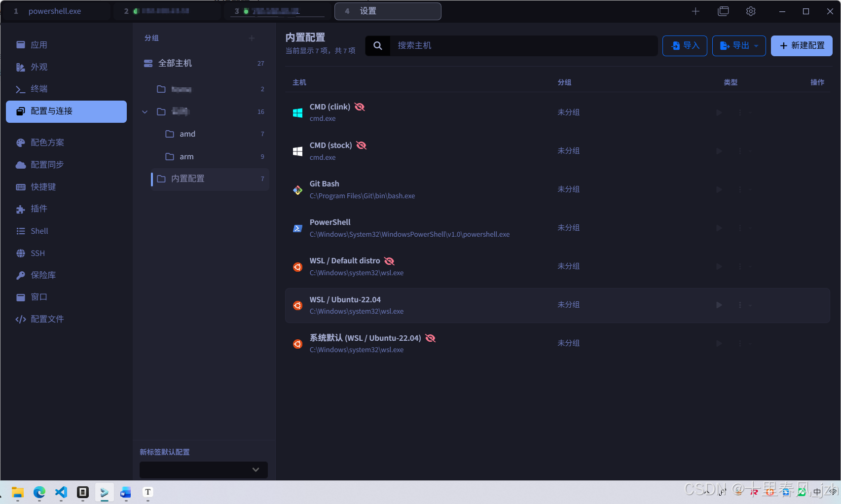Launch WSL / Default distro with play icon
Image resolution: width=841 pixels, height=504 pixels.
coord(719,266)
